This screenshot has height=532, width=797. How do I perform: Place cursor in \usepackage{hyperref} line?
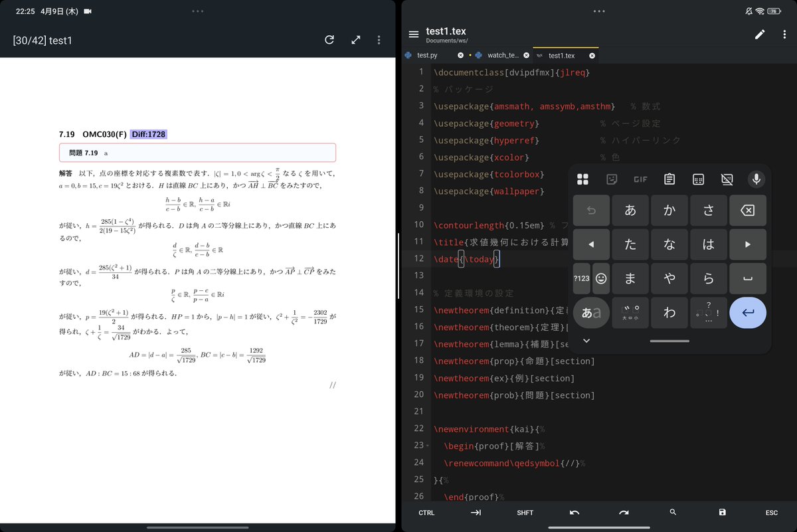(486, 140)
